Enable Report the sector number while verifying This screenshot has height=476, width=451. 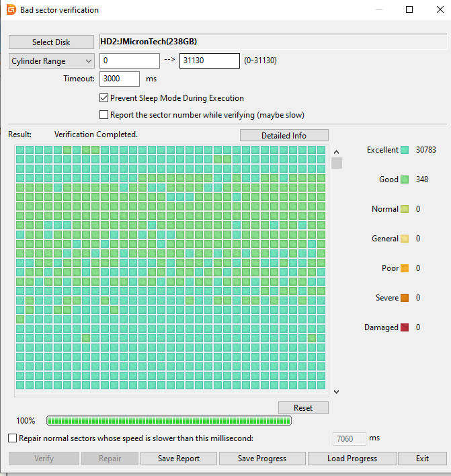click(x=104, y=115)
